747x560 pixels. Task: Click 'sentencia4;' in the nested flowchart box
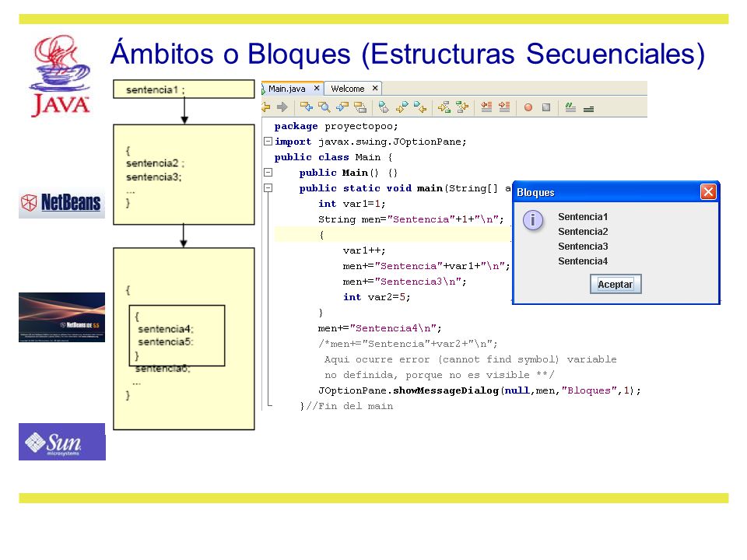coord(165,329)
